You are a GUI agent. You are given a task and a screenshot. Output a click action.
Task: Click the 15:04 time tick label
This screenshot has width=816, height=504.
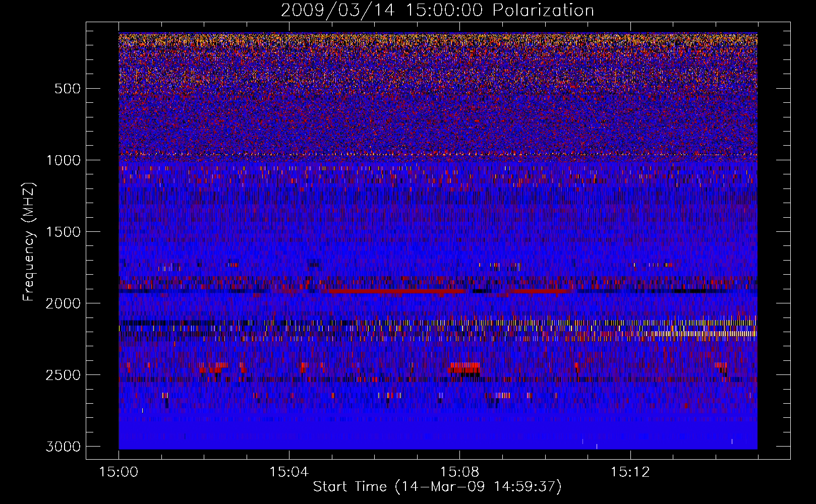tap(289, 472)
